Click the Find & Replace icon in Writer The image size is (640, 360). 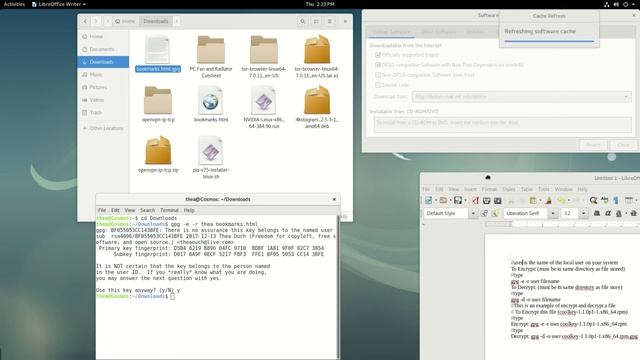[x=593, y=200]
